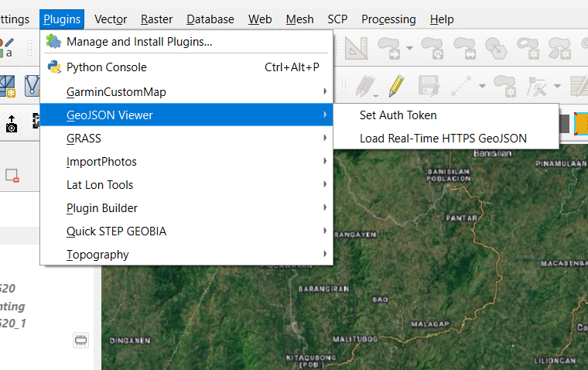Expand the Quick STEP GEOBIA submenu
The image size is (588, 370).
point(186,231)
